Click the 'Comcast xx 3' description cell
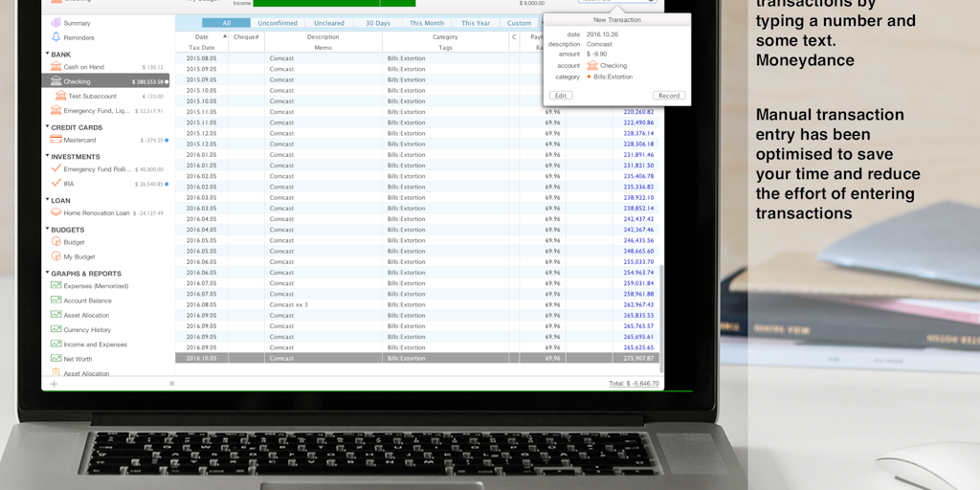This screenshot has width=980, height=490. pos(289,304)
